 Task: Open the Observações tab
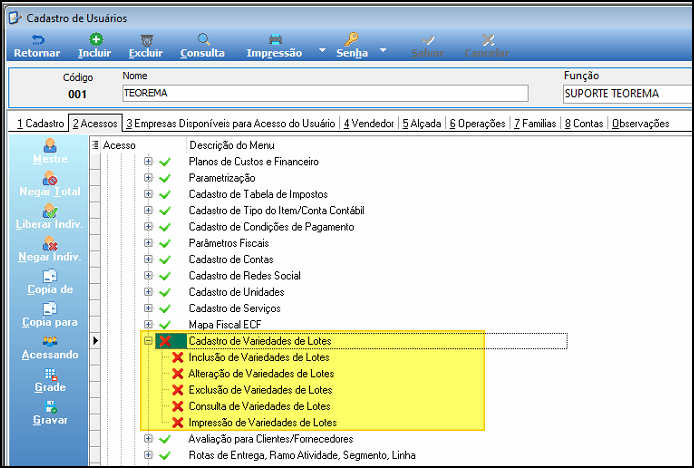[640, 124]
